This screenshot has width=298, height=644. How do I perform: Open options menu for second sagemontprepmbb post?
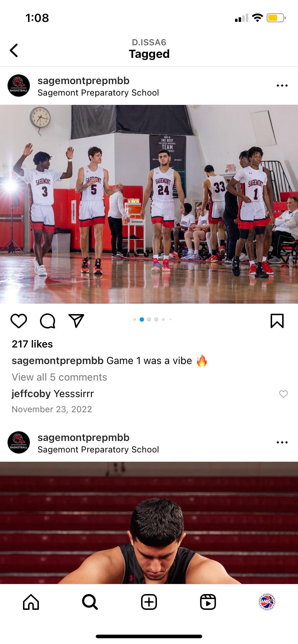click(282, 442)
